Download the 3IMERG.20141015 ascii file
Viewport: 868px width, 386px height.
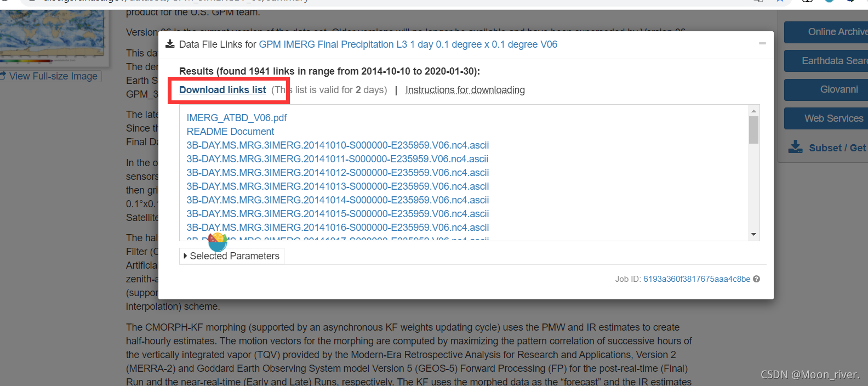(338, 214)
